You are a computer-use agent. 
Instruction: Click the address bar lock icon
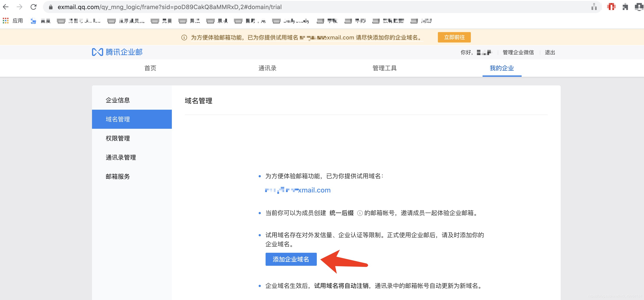click(51, 7)
